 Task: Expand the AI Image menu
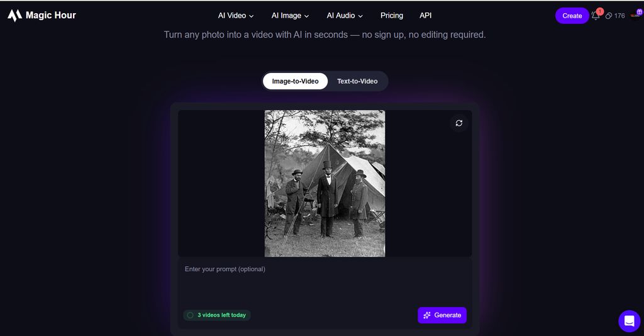pyautogui.click(x=290, y=16)
